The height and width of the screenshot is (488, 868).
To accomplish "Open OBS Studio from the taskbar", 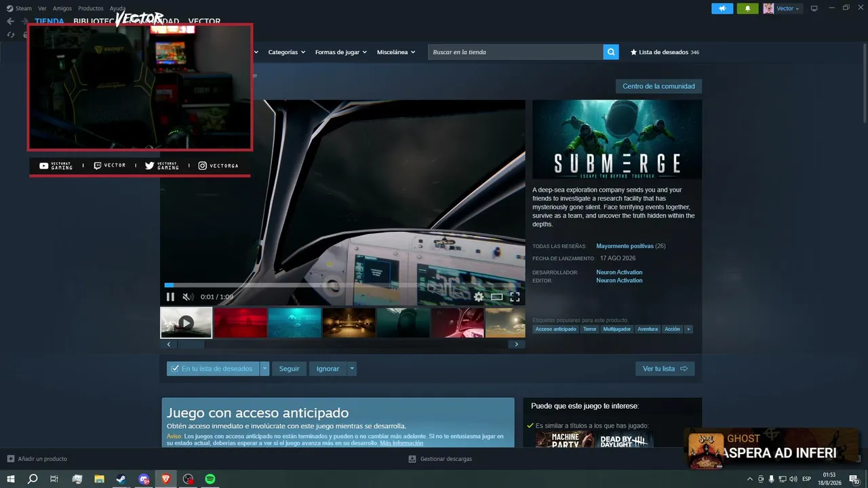I will 189,479.
